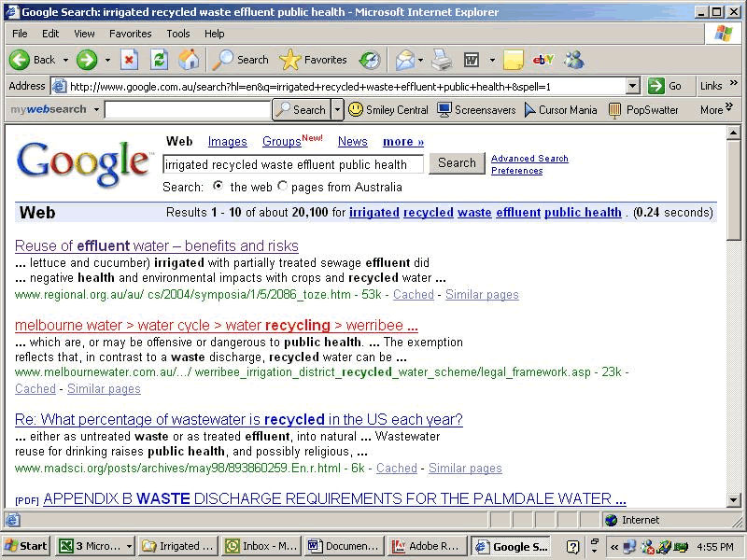Open the Tools menu
This screenshot has height=560, width=747.
177,34
